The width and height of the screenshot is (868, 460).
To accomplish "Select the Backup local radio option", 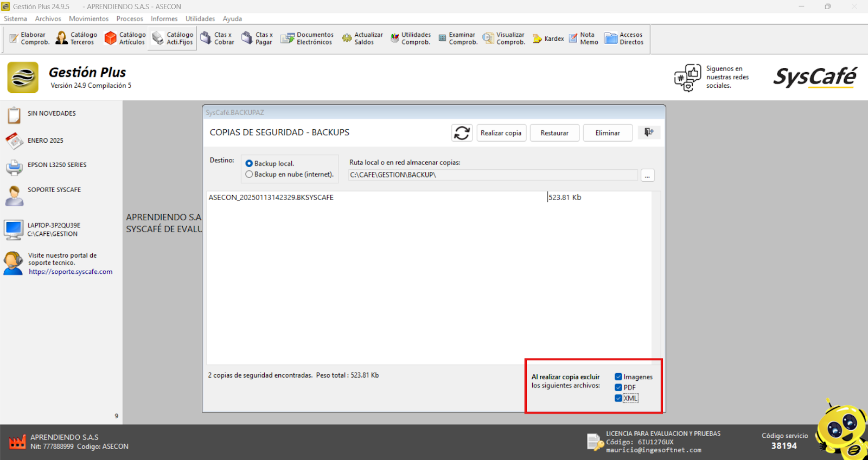I will pos(250,163).
